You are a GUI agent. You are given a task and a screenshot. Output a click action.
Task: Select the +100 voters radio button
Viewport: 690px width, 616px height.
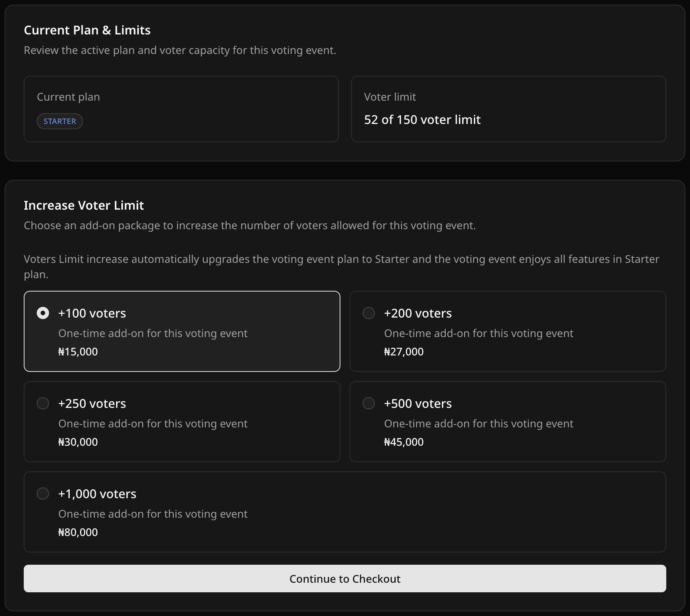pyautogui.click(x=43, y=313)
